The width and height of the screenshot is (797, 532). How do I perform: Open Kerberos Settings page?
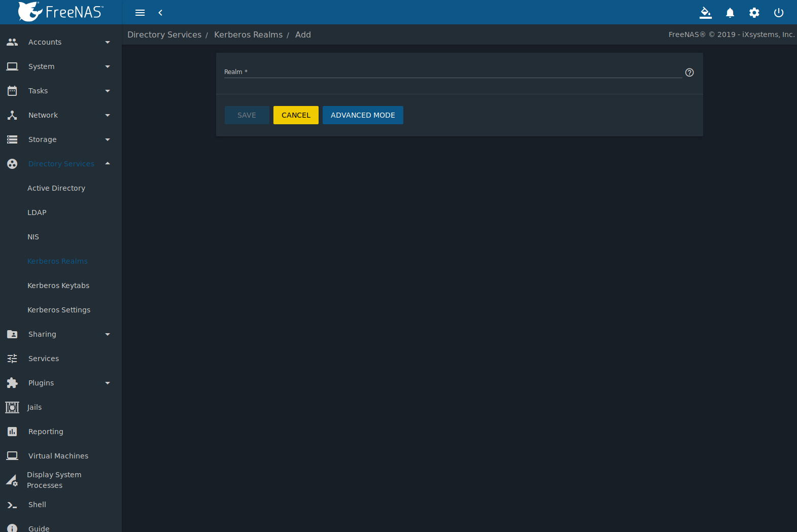[59, 310]
